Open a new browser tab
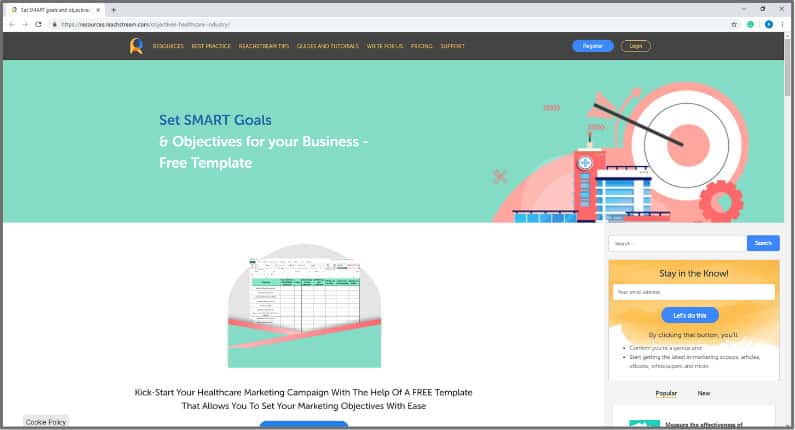The image size is (795, 430). (113, 9)
